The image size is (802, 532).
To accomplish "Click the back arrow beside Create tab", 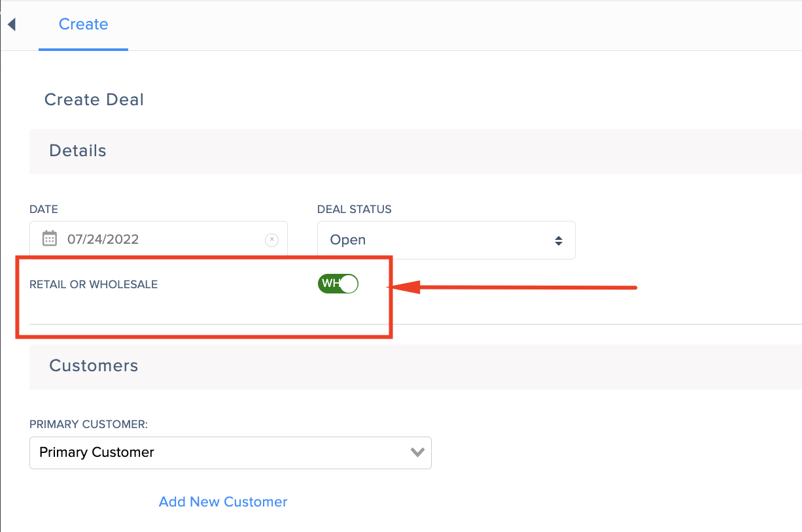I will [x=11, y=25].
